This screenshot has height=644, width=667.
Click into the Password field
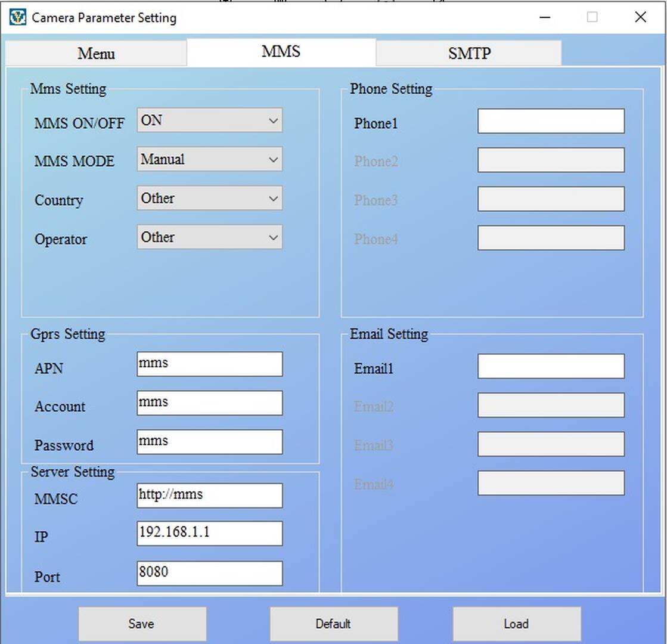[x=209, y=442]
